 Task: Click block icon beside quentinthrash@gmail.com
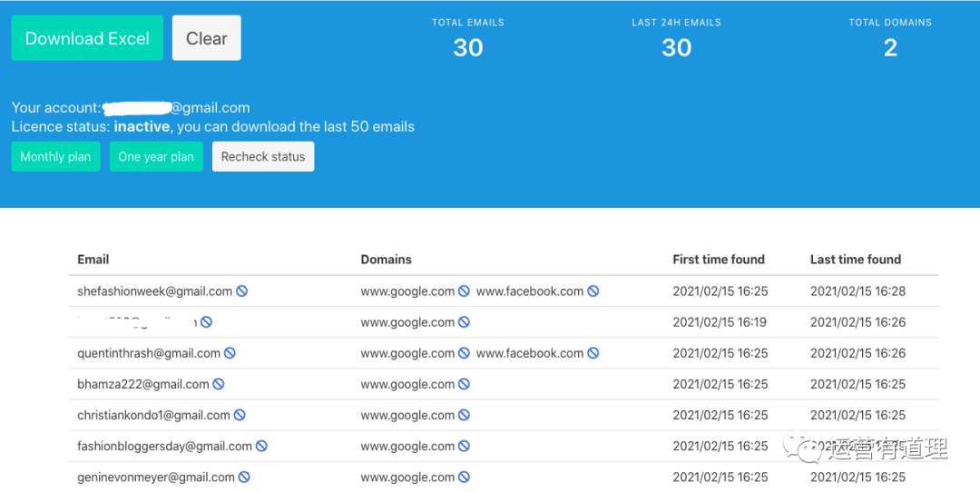coord(230,353)
